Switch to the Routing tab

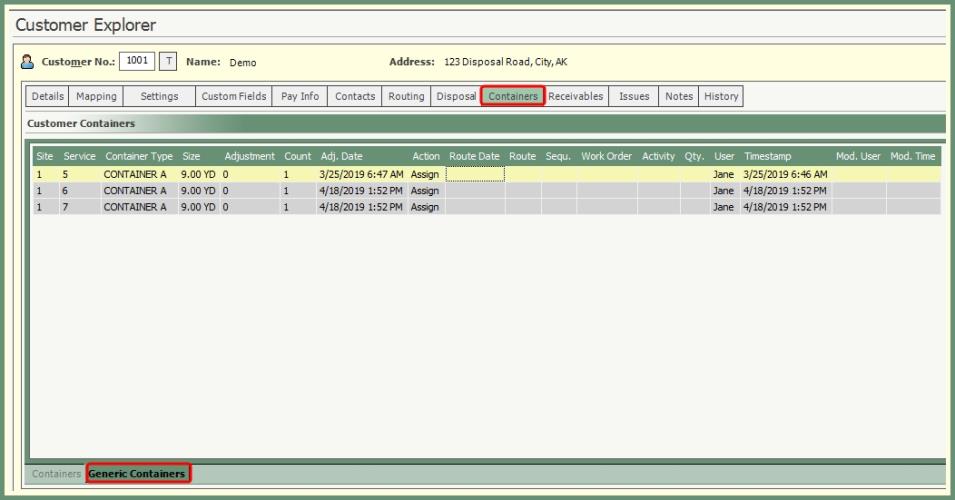(x=406, y=96)
